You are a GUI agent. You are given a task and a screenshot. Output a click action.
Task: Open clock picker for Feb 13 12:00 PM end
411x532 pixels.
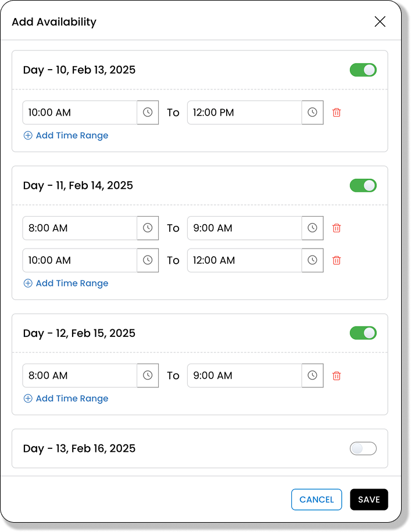[313, 113]
